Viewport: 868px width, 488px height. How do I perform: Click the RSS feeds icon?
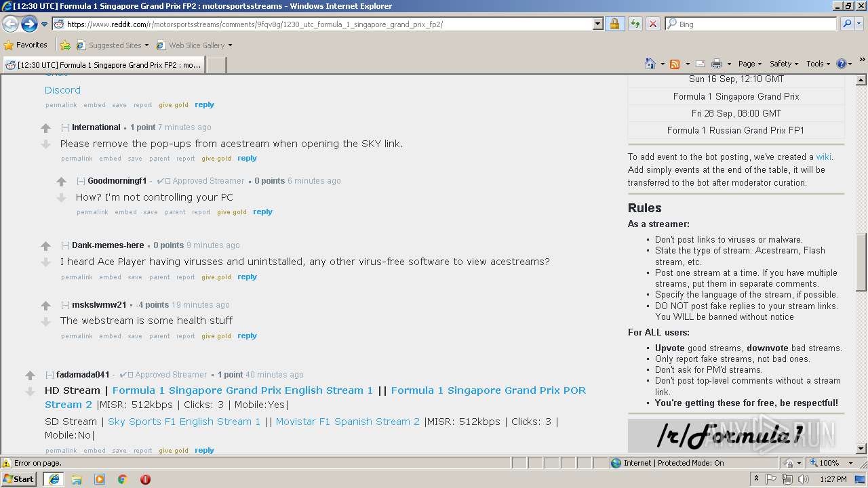[675, 64]
